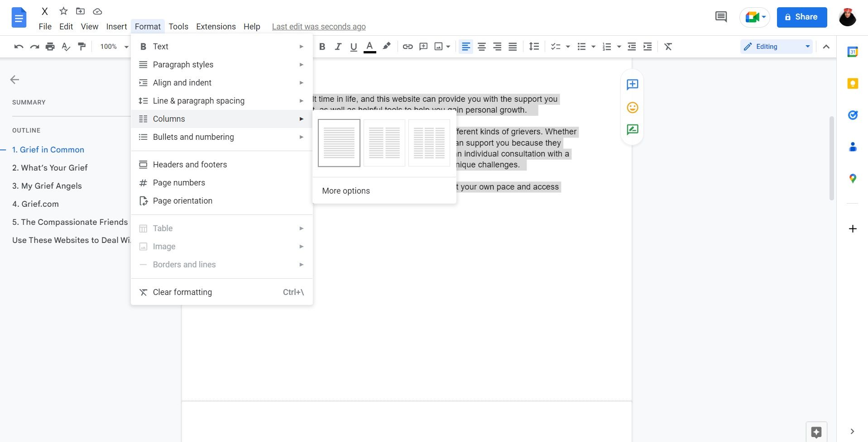Select the two-column layout option
The width and height of the screenshot is (868, 442).
[x=384, y=143]
